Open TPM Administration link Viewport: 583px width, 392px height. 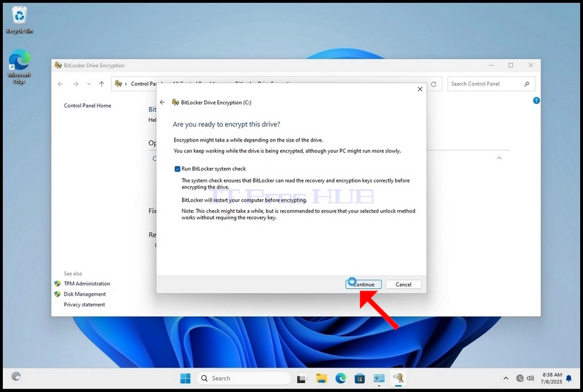87,284
